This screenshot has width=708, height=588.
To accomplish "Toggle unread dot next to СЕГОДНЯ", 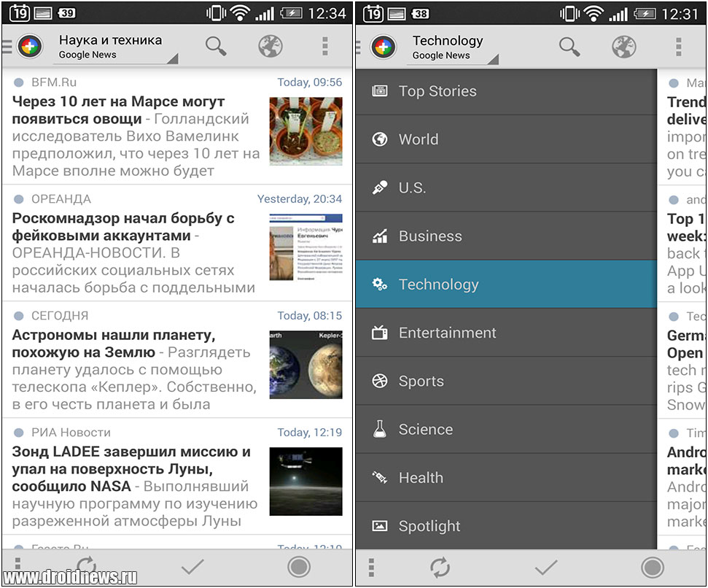I will click(x=18, y=316).
